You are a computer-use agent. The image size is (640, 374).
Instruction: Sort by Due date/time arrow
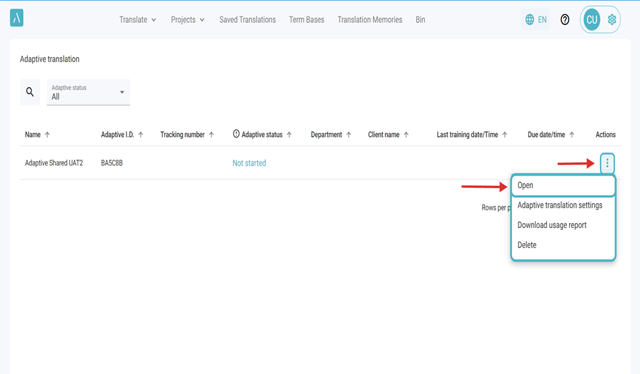tap(571, 135)
